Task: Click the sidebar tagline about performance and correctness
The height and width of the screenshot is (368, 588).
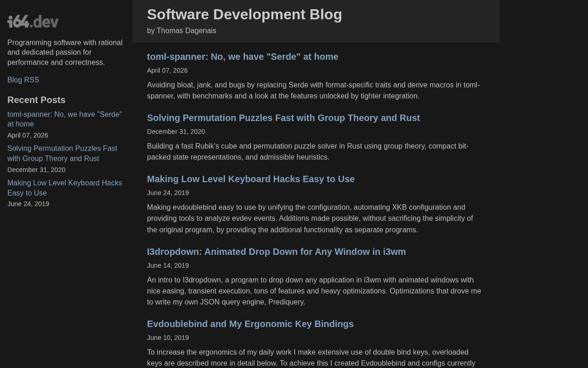Action: coord(65,52)
